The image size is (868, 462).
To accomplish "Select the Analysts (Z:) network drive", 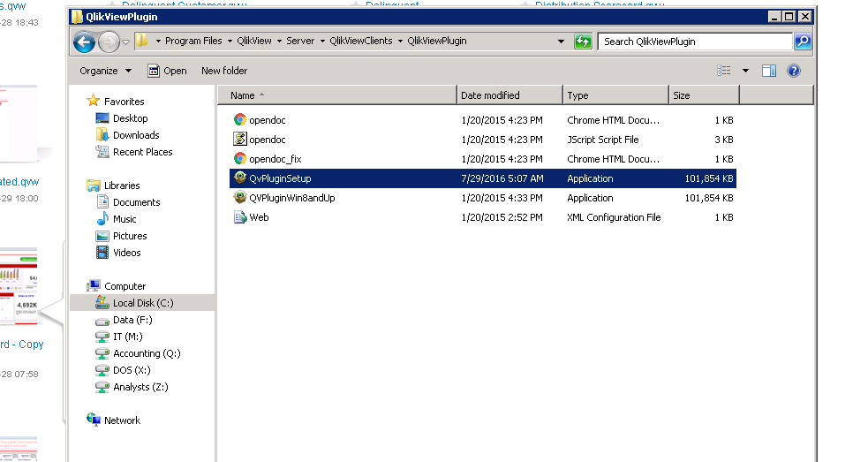I will pyautogui.click(x=140, y=387).
